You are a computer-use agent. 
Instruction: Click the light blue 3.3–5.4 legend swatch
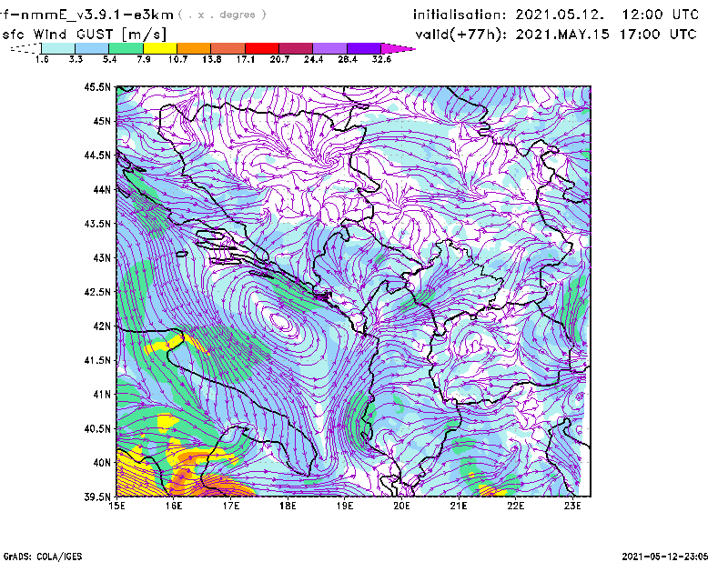pyautogui.click(x=92, y=48)
